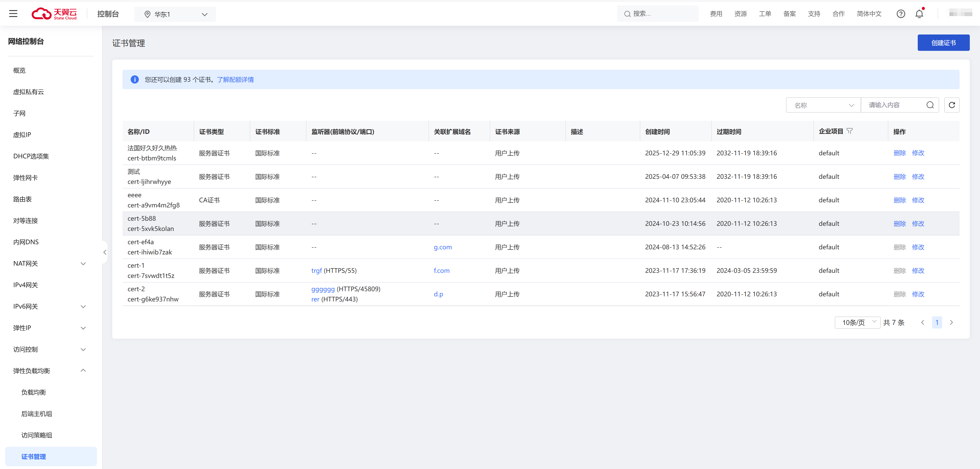Open the 了解配额详情 link
The image size is (980, 469).
235,79
